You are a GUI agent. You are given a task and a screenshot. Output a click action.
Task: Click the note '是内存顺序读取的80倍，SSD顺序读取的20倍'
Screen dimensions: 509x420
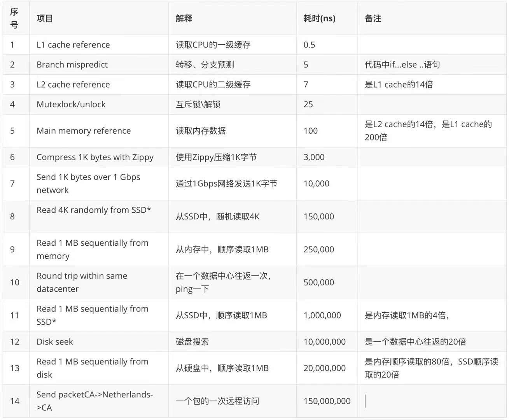click(431, 368)
